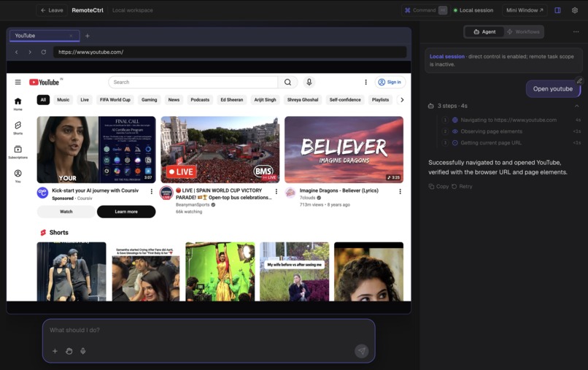The width and height of the screenshot is (588, 370).
Task: Add attachment with plus icon
Action: coord(55,351)
